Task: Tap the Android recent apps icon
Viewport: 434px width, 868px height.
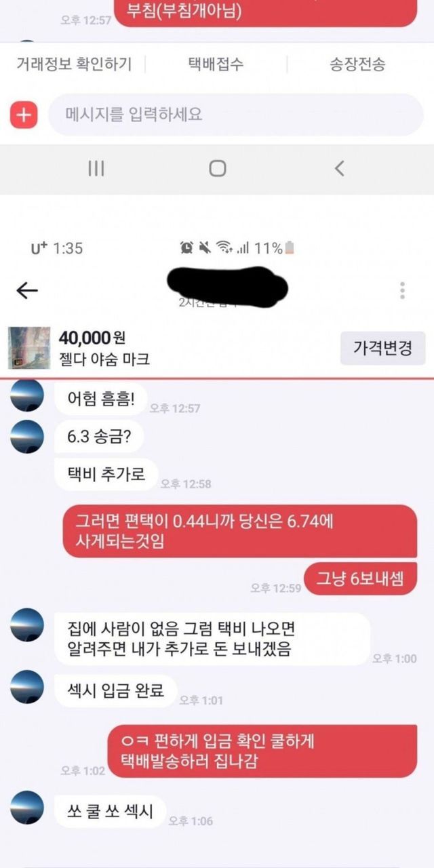Action: coord(96,168)
